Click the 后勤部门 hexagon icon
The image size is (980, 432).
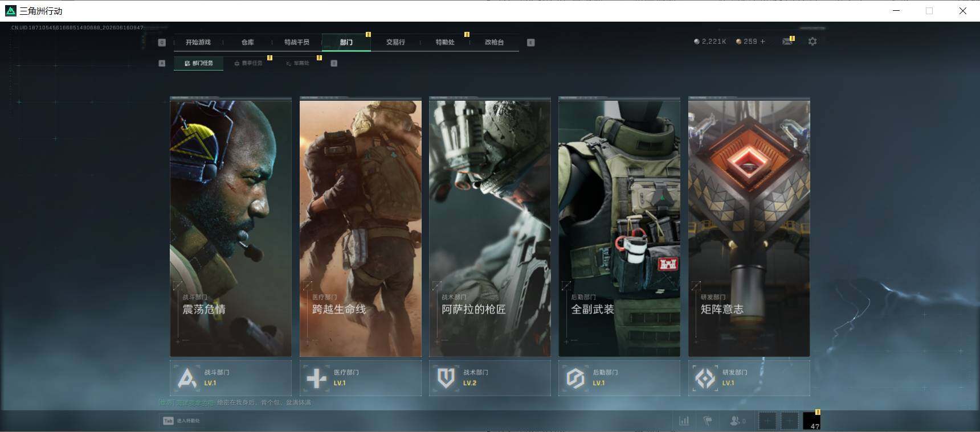click(x=575, y=378)
